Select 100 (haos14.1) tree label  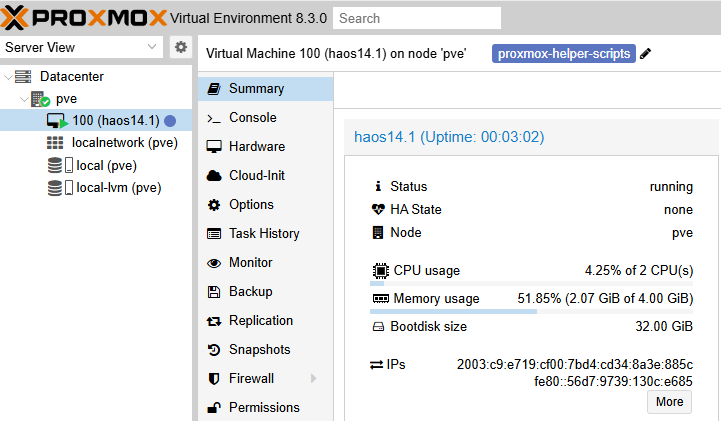(116, 120)
